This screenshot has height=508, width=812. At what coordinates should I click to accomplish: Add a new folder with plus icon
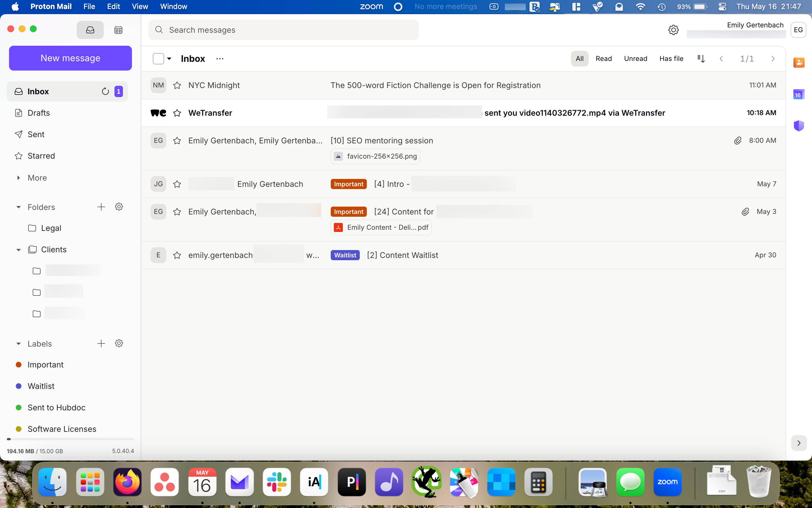(x=101, y=207)
